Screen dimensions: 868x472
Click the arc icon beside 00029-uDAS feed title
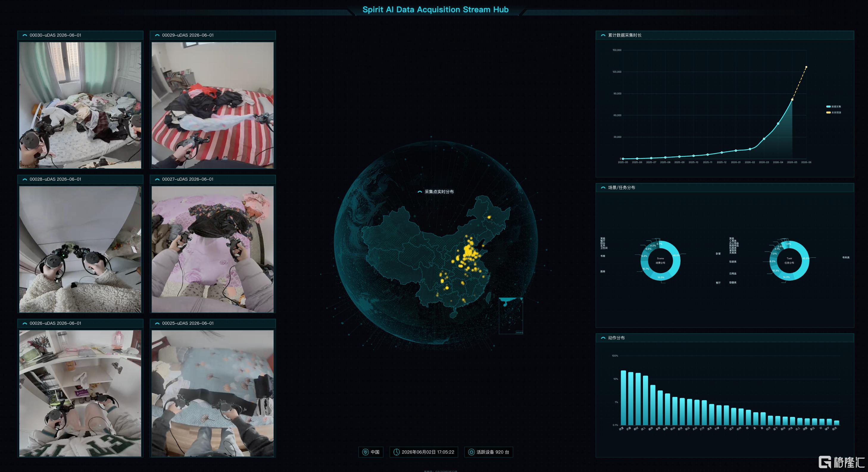(157, 35)
